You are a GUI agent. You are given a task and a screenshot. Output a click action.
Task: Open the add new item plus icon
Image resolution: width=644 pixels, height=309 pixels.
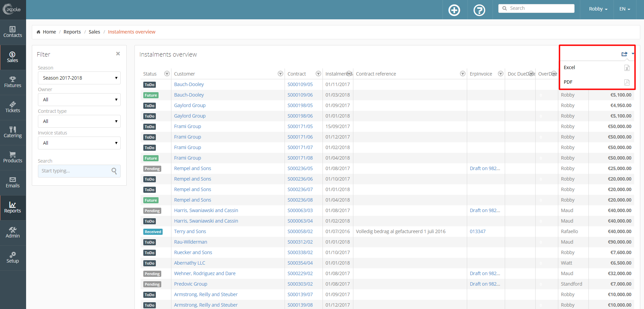(x=454, y=10)
